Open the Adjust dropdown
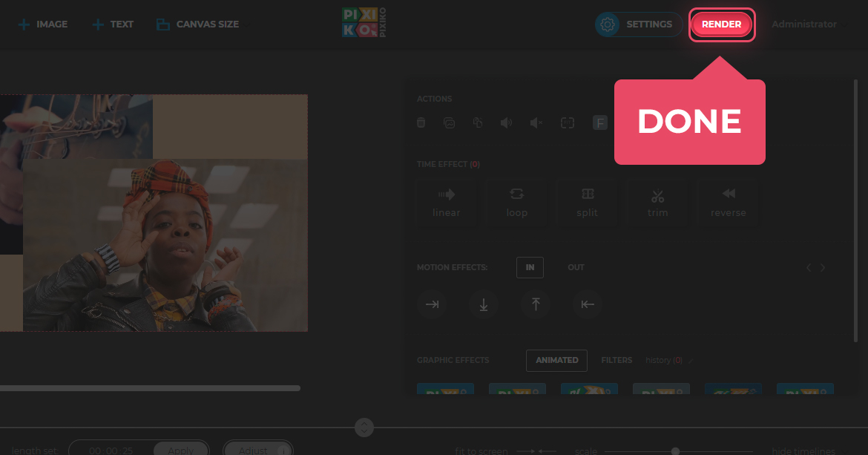This screenshot has width=868, height=455. tap(257, 448)
